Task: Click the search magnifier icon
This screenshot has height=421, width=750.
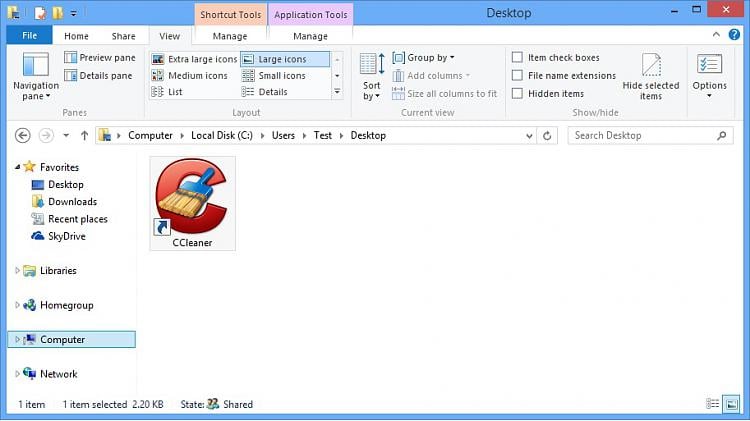Action: pyautogui.click(x=722, y=136)
